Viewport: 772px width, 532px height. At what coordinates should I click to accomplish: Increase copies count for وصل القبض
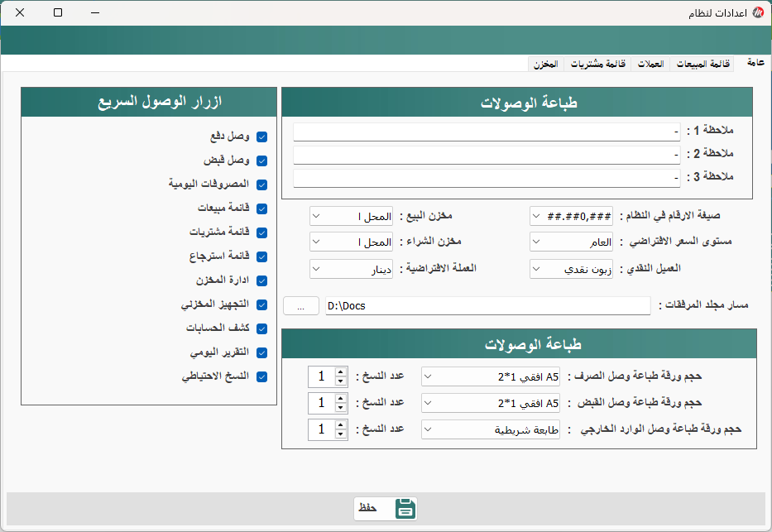tap(341, 398)
